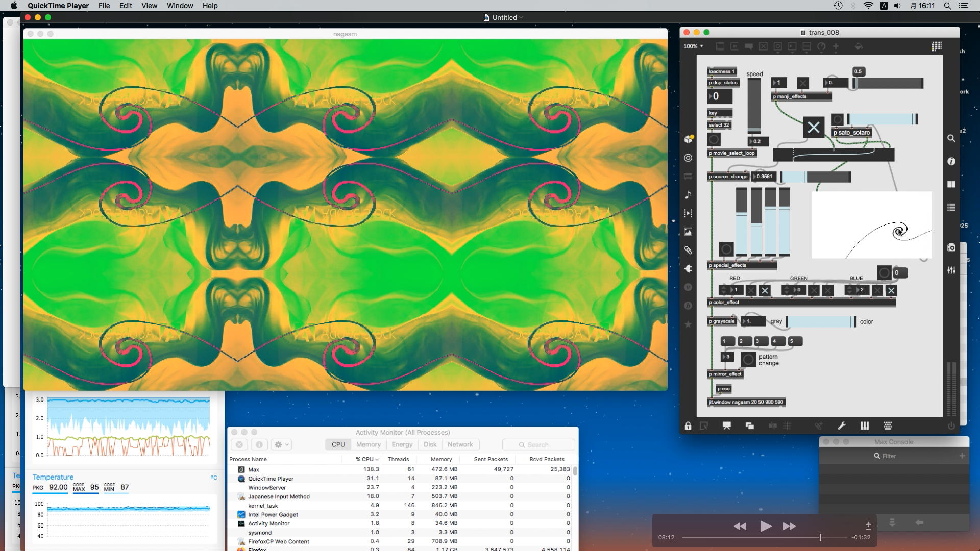Open the gear actions dropdown in Activity Monitor

(282, 445)
